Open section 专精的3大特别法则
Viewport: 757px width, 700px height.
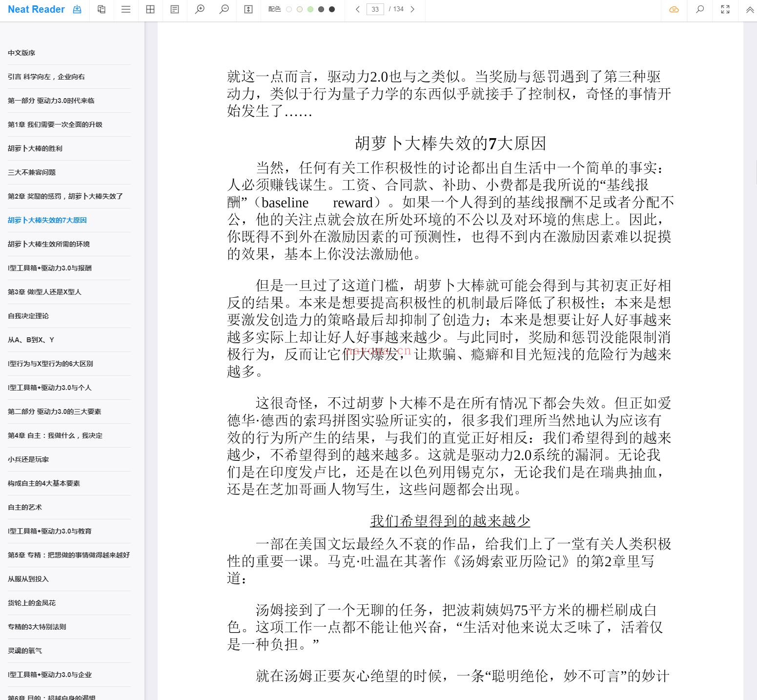pyautogui.click(x=37, y=627)
